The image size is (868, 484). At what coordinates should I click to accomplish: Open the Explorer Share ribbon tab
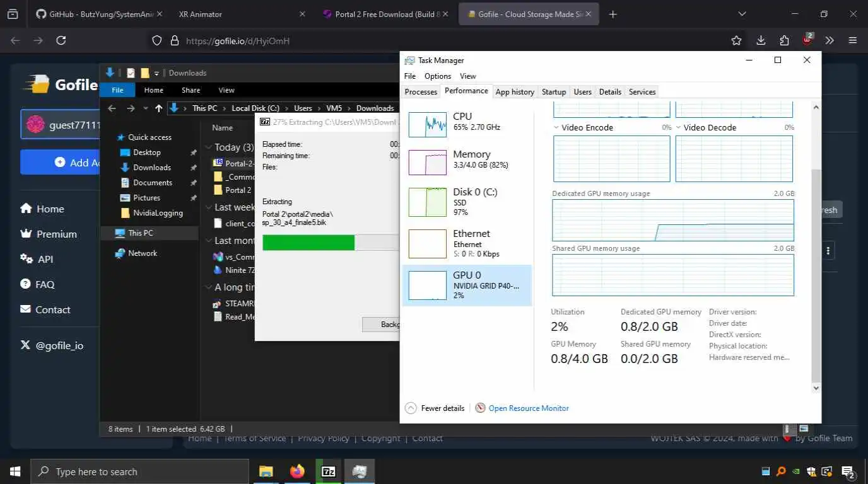191,90
